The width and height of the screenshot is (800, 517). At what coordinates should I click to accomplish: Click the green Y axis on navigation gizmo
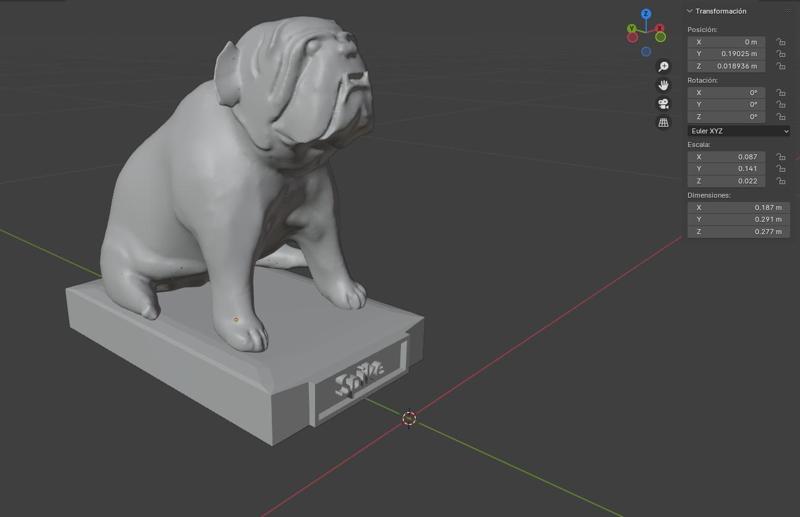632,29
